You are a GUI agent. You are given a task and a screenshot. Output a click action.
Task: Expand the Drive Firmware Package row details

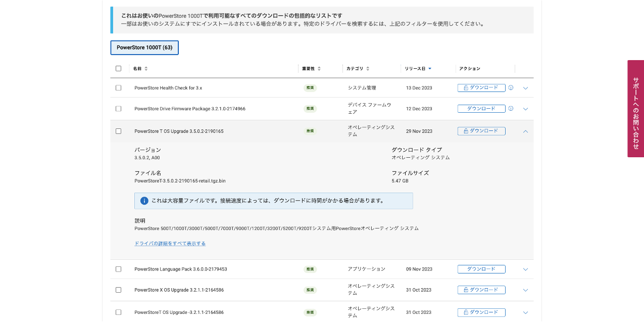pos(525,109)
